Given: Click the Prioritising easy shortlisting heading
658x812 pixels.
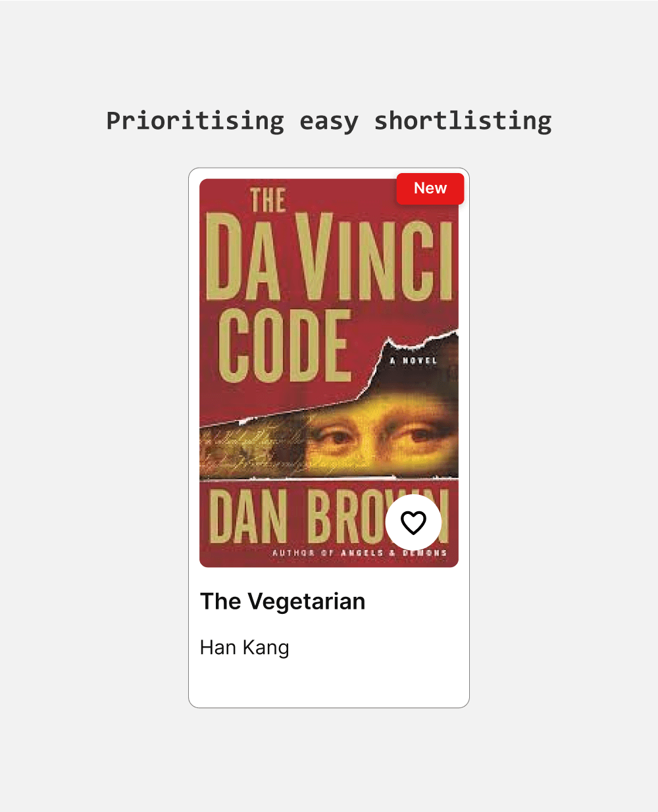Looking at the screenshot, I should tap(329, 121).
